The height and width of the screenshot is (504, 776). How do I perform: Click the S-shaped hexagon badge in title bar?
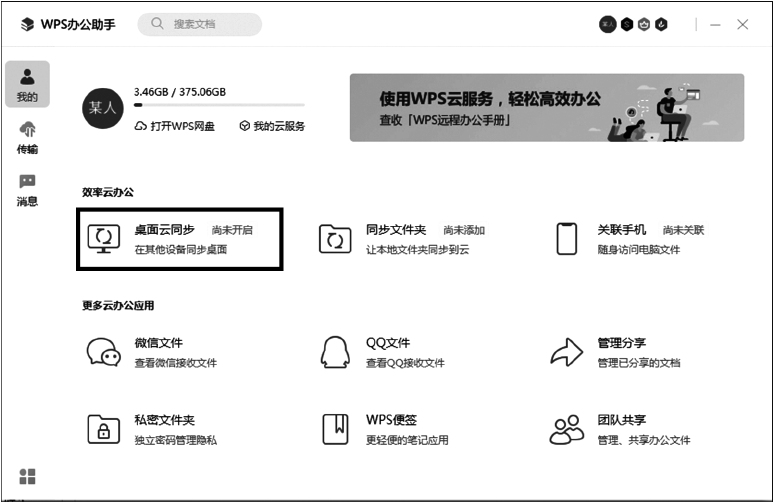(x=626, y=24)
